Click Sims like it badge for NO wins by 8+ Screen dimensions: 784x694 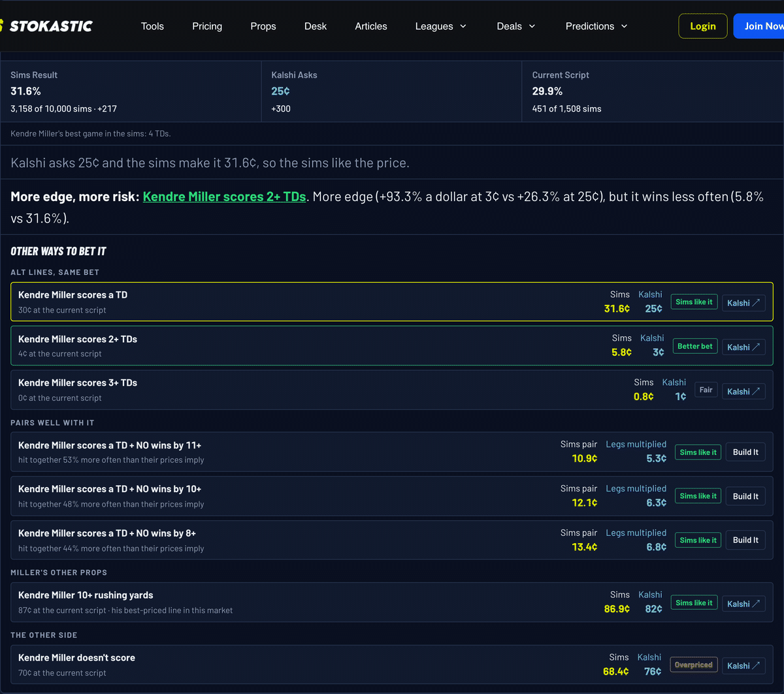pyautogui.click(x=698, y=540)
